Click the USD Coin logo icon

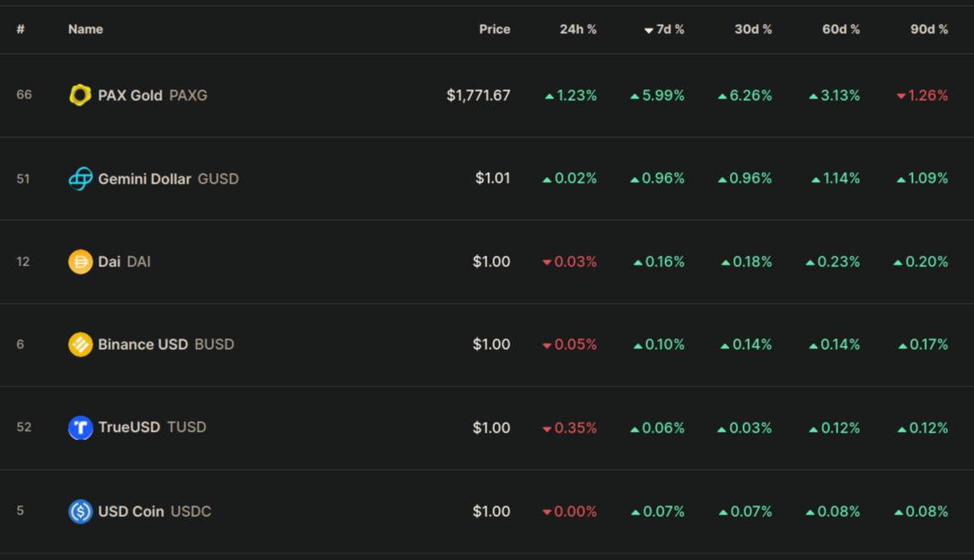tap(80, 511)
